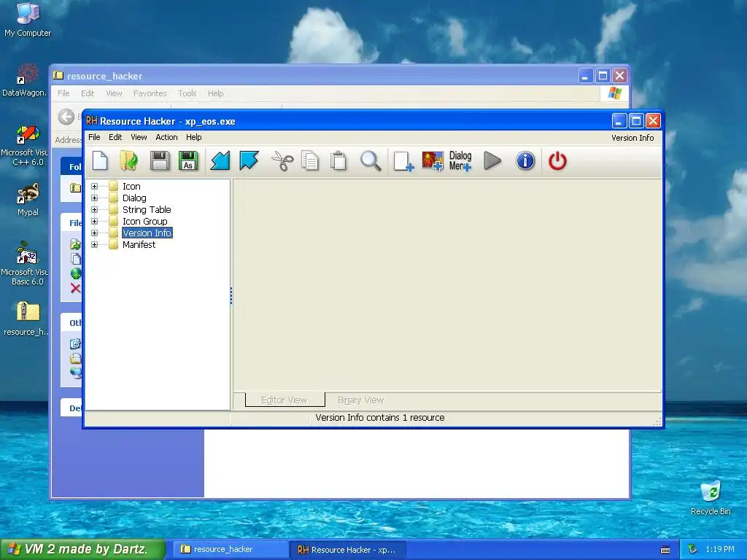The height and width of the screenshot is (560, 747).
Task: Click the Save floppy disk icon
Action: click(x=160, y=160)
